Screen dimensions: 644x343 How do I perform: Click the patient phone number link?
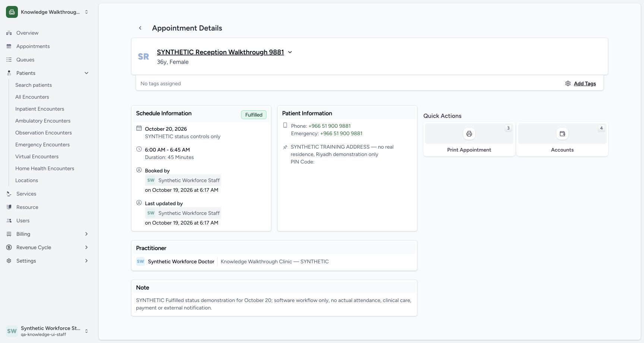(329, 126)
